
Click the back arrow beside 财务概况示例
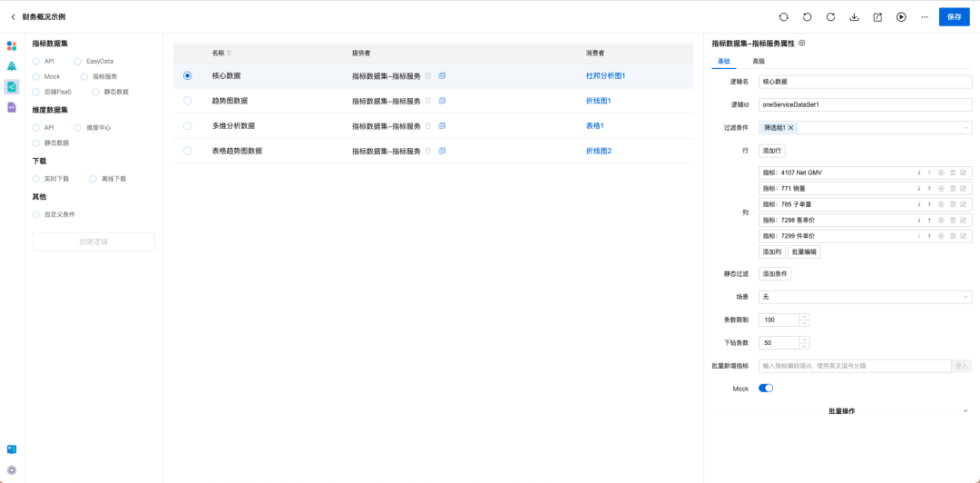coord(13,17)
